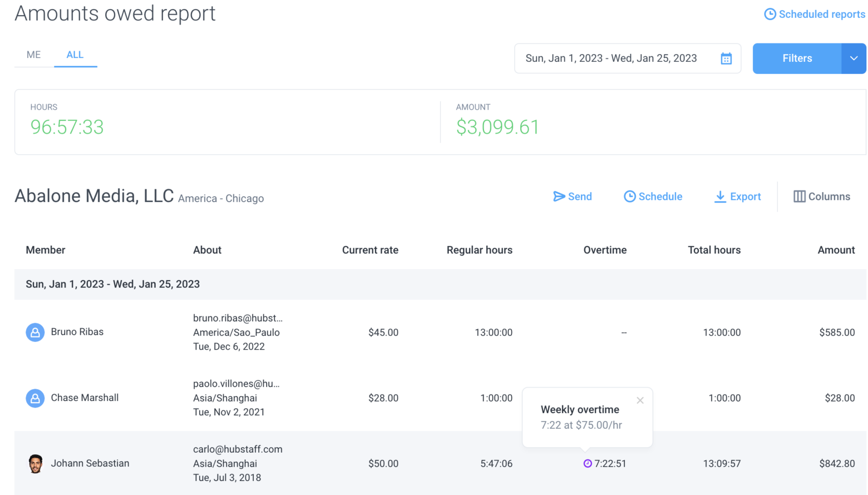
Task: Switch to the ALL tab
Action: [75, 55]
